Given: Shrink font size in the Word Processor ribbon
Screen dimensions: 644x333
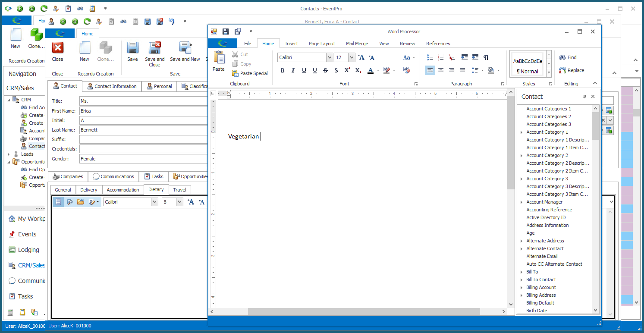Looking at the screenshot, I should pos(372,57).
